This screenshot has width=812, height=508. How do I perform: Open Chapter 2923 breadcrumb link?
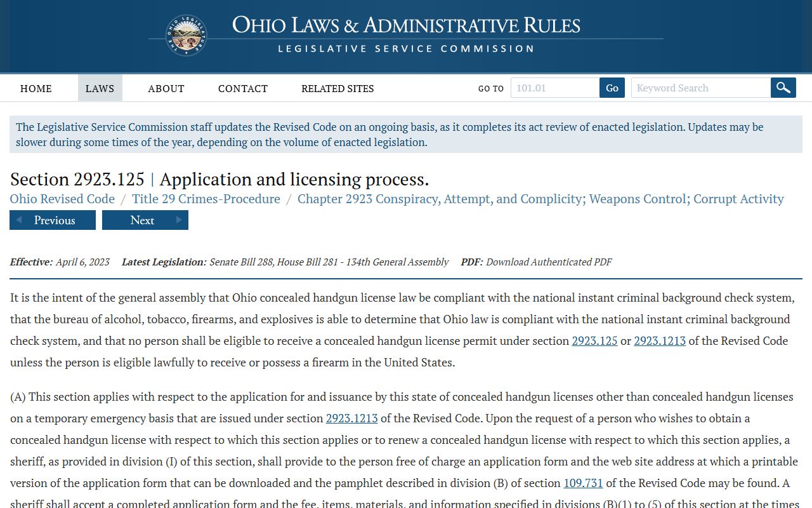tap(540, 199)
